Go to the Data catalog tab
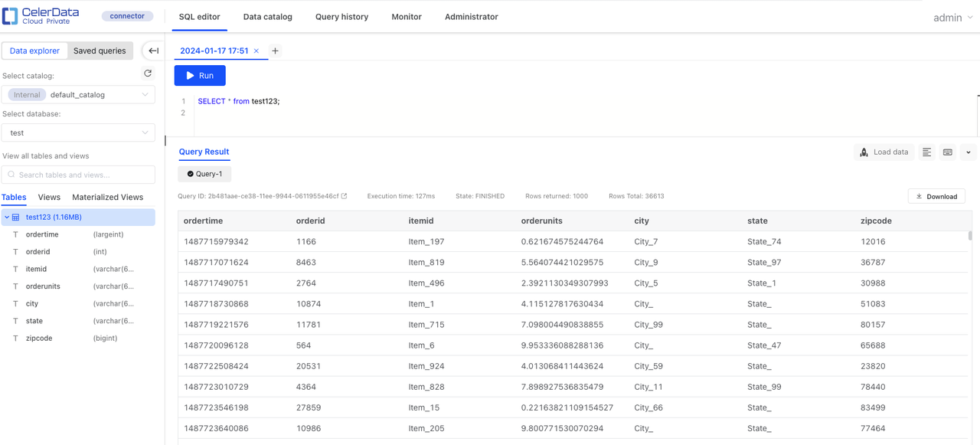The height and width of the screenshot is (445, 980). point(267,17)
